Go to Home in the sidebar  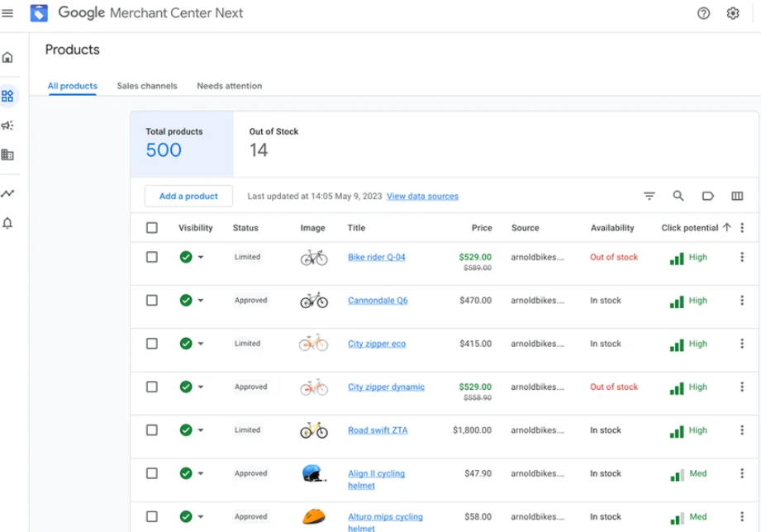pyautogui.click(x=7, y=57)
